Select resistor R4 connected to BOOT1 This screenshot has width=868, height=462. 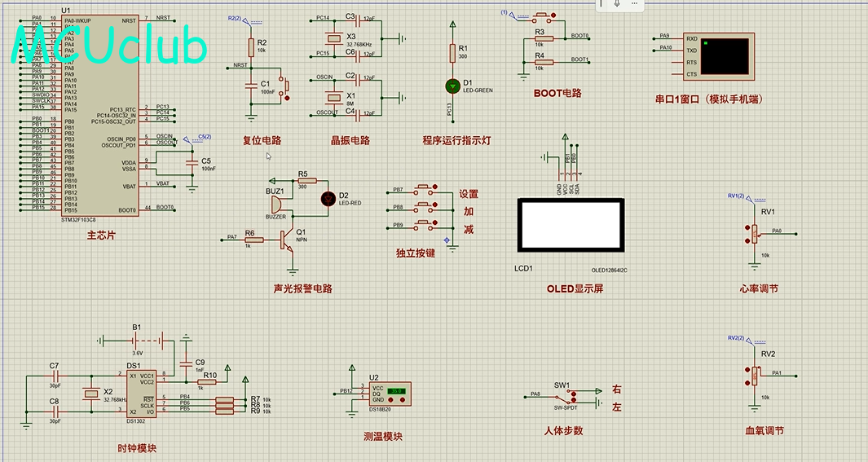tap(544, 62)
